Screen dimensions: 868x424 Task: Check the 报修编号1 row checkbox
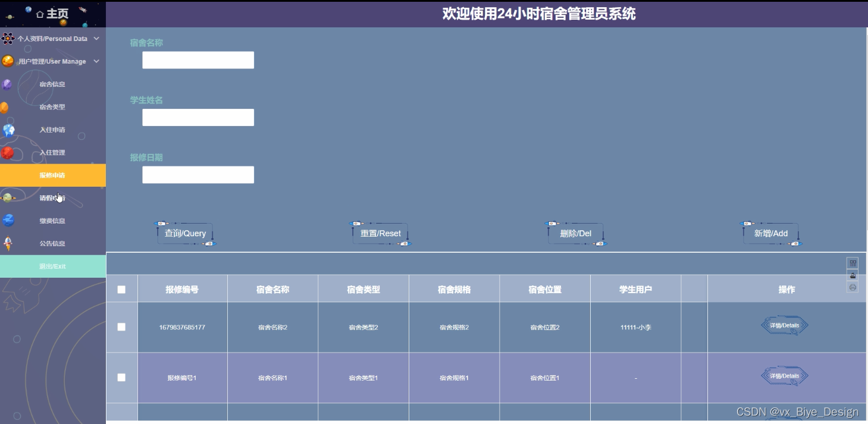(121, 378)
